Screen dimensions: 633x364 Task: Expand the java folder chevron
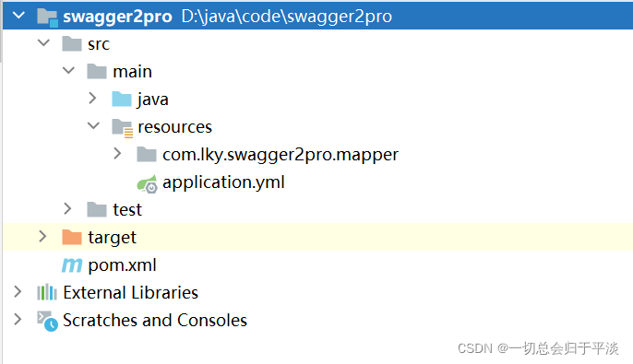pos(93,98)
